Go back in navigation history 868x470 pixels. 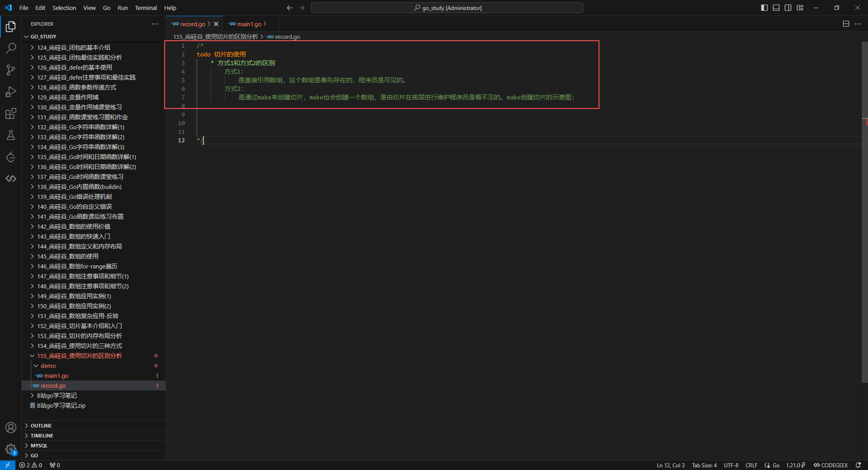[x=290, y=8]
